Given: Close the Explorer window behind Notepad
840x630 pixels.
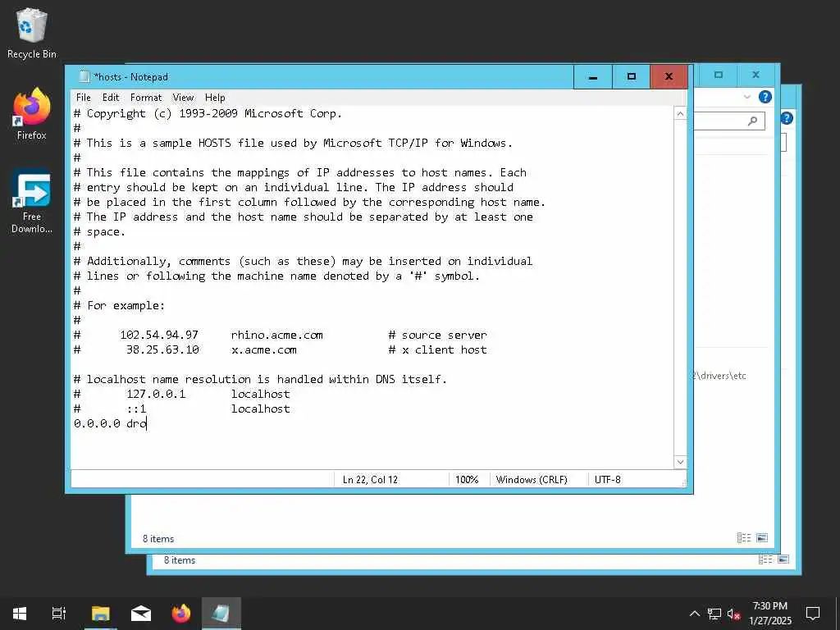Looking at the screenshot, I should [x=756, y=75].
